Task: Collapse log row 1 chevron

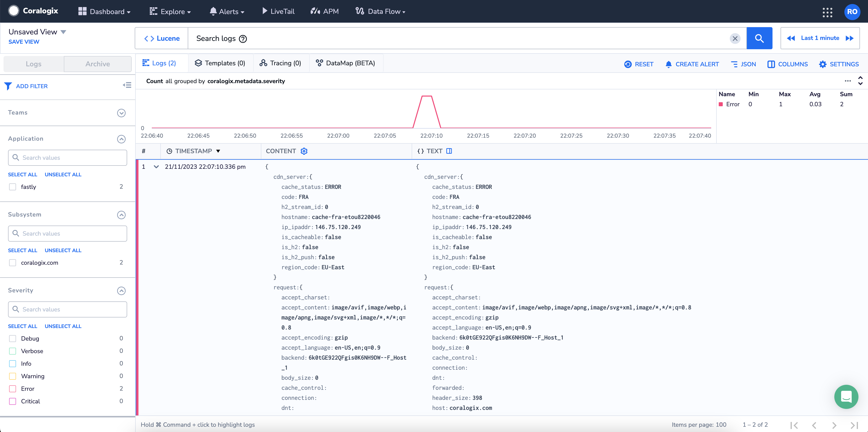Action: point(156,167)
